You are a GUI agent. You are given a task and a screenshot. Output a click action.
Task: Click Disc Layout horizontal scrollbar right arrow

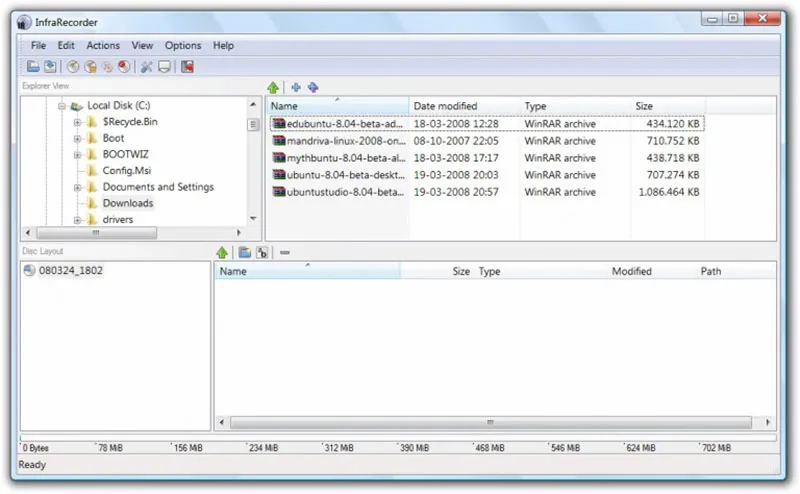pos(768,422)
